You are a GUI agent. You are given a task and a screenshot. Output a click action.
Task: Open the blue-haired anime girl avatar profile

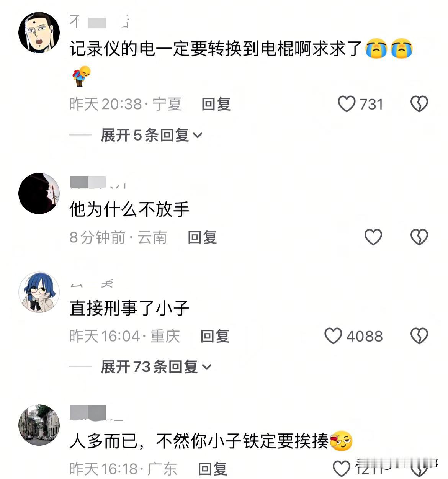[39, 293]
